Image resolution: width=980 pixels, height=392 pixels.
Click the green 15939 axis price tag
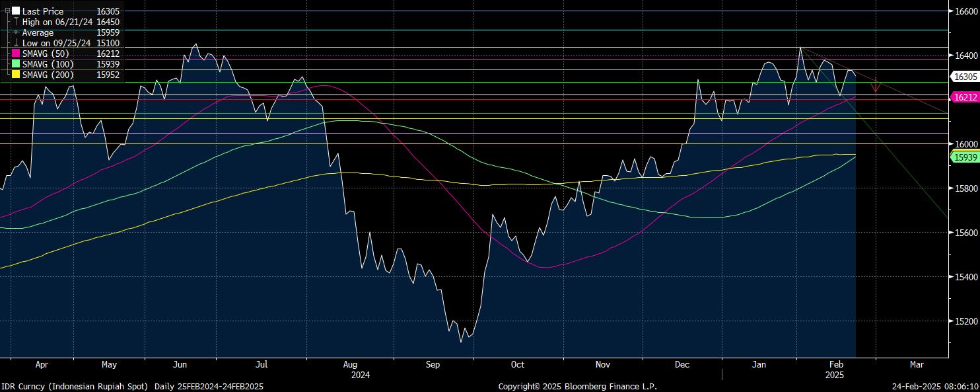pos(965,157)
